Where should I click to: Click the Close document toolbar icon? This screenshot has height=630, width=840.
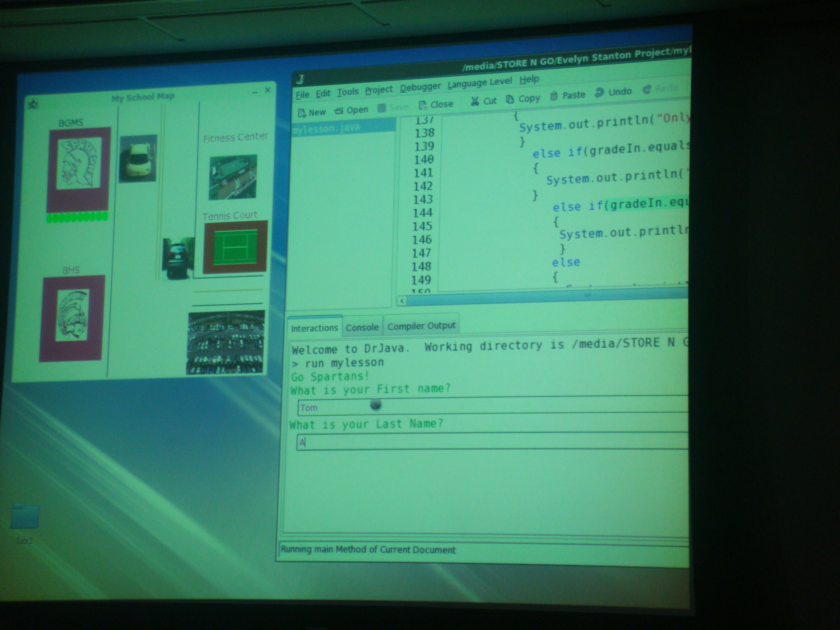423,105
